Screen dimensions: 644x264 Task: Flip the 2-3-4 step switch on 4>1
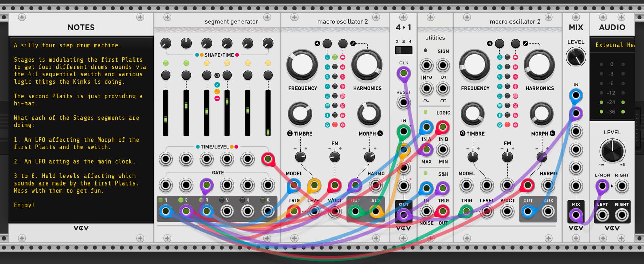pos(404,50)
